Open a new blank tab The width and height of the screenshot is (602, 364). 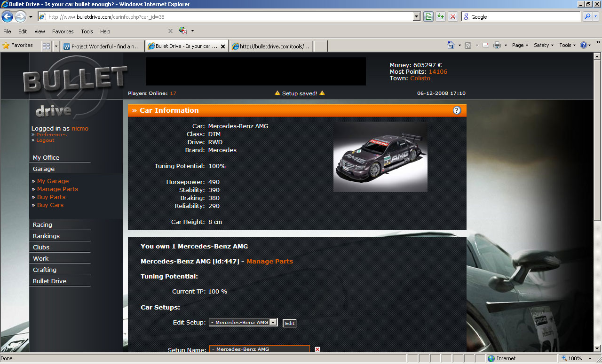click(320, 46)
